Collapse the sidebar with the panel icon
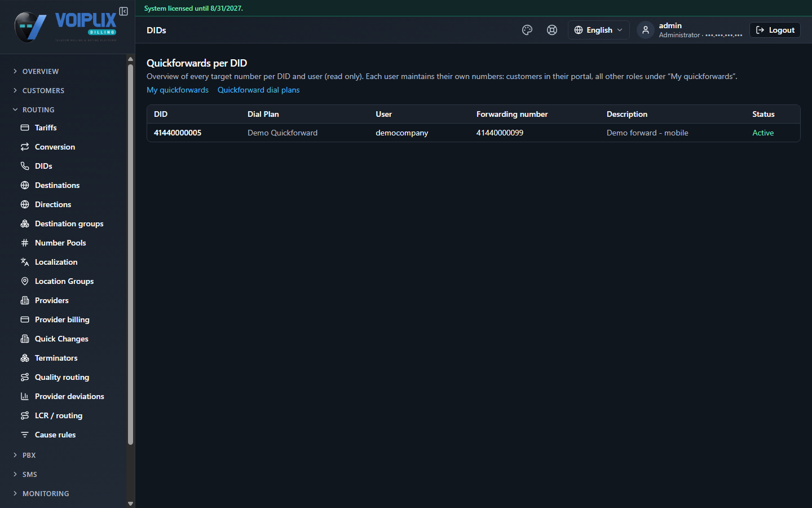The width and height of the screenshot is (812, 508). click(123, 11)
